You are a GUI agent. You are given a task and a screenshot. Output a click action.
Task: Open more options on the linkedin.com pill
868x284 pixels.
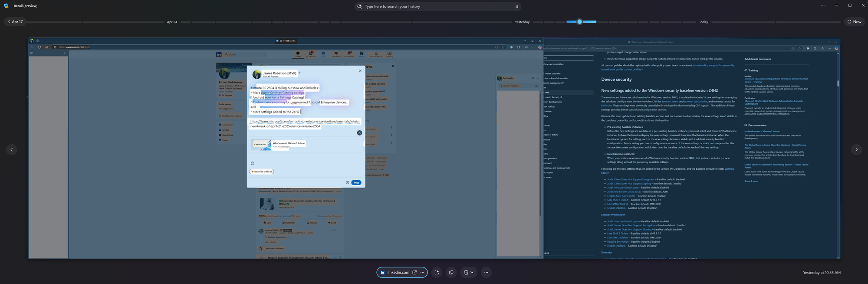pos(422,272)
